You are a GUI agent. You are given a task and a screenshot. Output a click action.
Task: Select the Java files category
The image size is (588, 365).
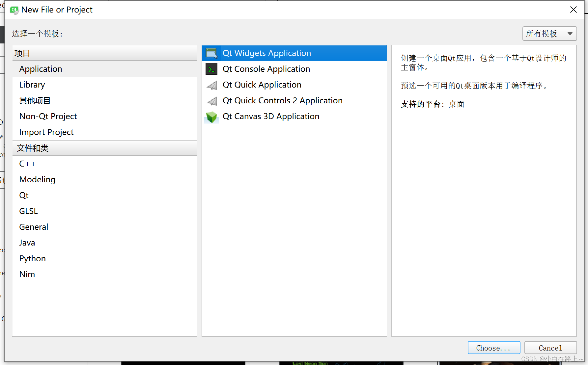click(x=104, y=243)
